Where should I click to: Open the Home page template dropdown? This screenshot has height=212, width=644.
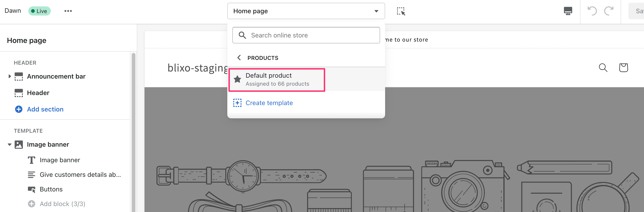point(306,11)
